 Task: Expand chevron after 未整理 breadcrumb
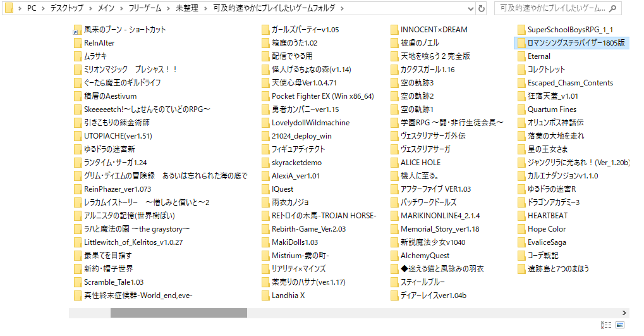[x=205, y=8]
